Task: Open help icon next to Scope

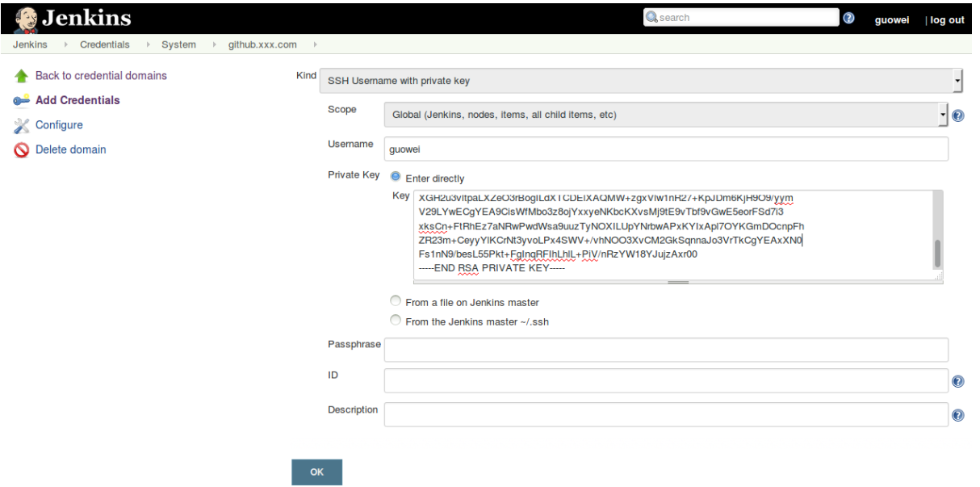Action: click(x=958, y=115)
